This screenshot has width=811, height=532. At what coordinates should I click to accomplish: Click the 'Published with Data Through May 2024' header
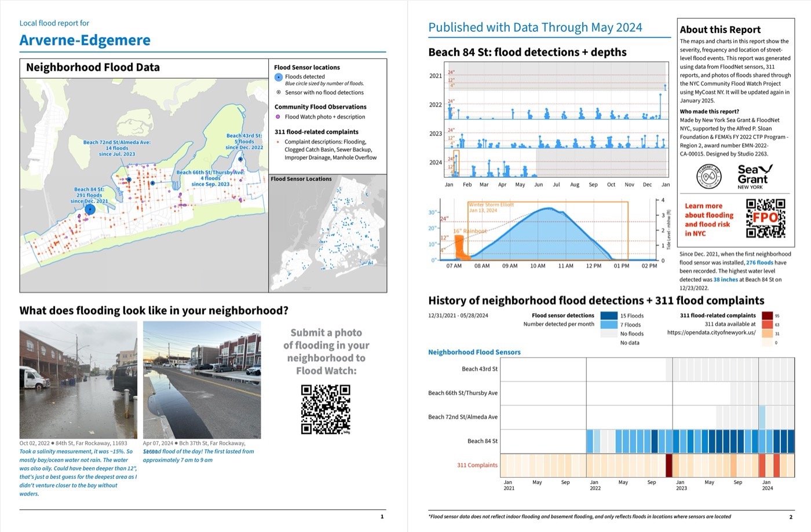pyautogui.click(x=535, y=27)
